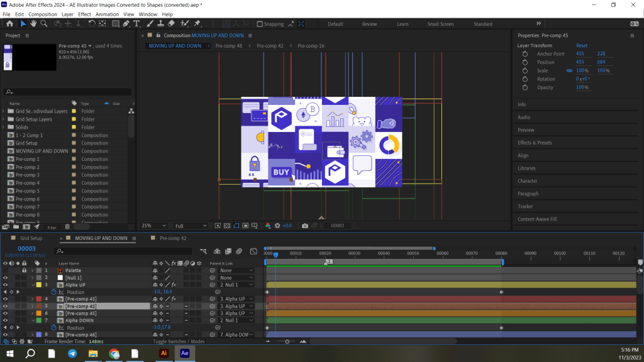Open the 25% magnification dropdown
The height and width of the screenshot is (362, 644).
pos(154,226)
